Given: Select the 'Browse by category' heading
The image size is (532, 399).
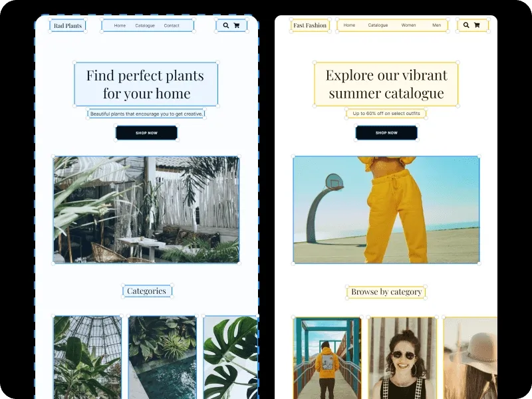Looking at the screenshot, I should 386,292.
